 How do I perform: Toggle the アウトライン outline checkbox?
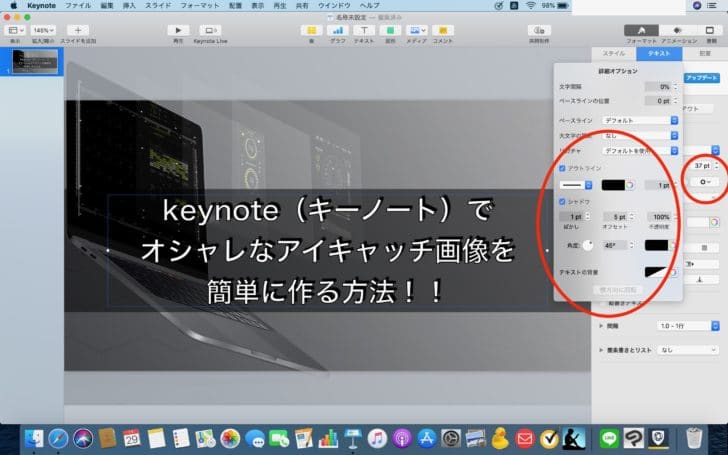[x=562, y=168]
